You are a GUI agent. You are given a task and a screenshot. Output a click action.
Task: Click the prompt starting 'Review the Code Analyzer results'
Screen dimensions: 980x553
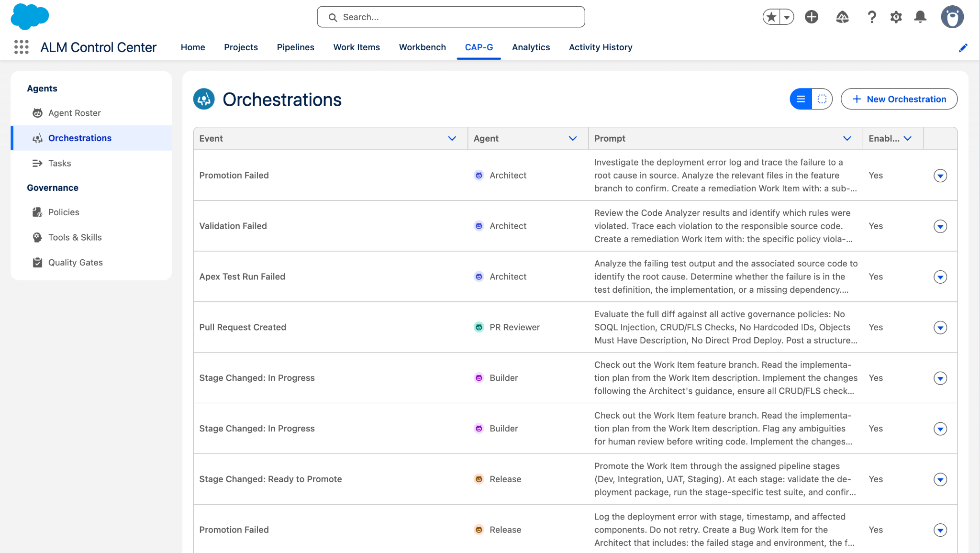725,226
